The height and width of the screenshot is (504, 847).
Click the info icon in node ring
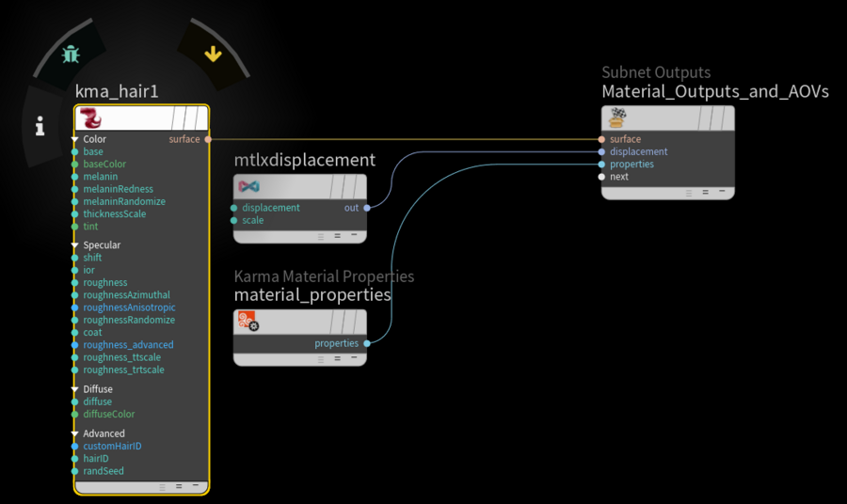click(x=40, y=126)
